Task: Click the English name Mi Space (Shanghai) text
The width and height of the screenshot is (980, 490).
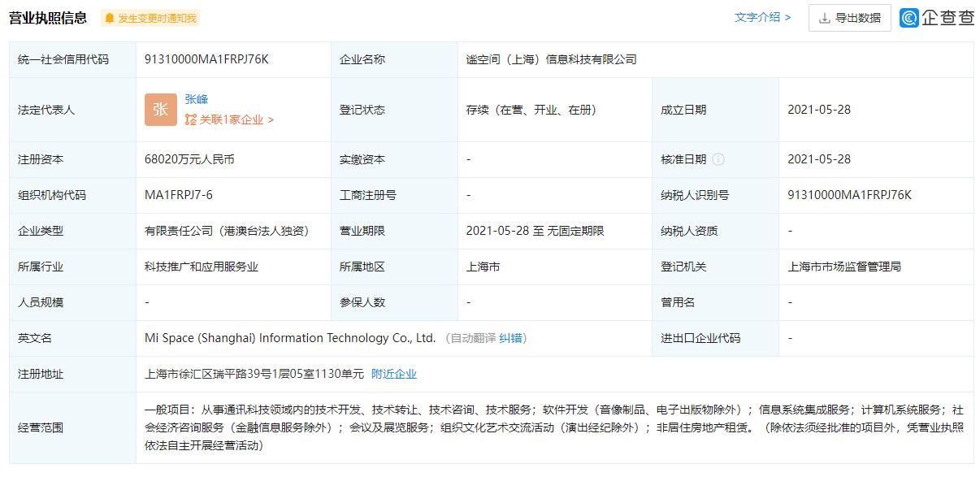Action: point(290,338)
